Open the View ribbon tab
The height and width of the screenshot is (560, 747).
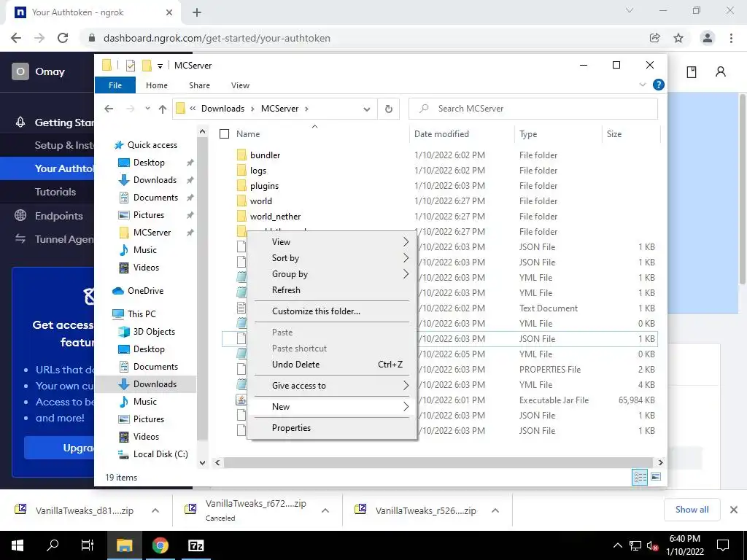pyautogui.click(x=240, y=85)
